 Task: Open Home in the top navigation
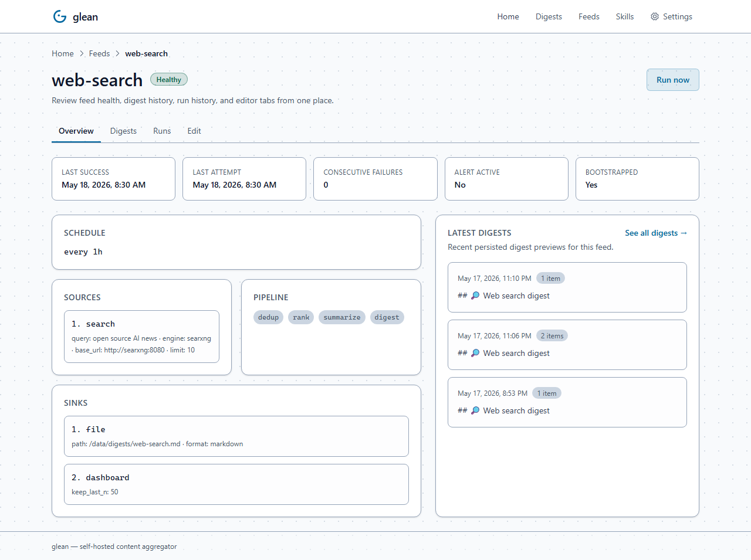pyautogui.click(x=508, y=16)
